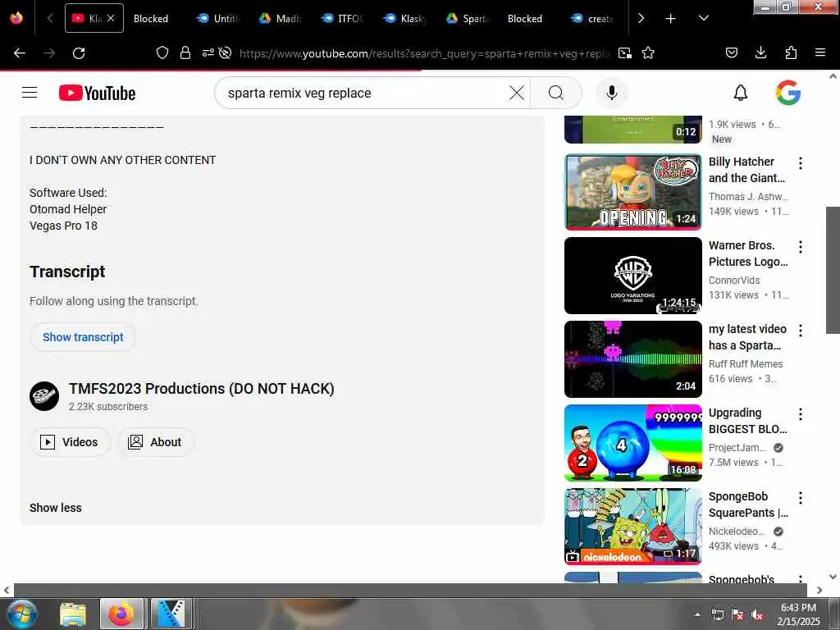Open Firefox extensions menu
This screenshot has width=840, height=630.
click(791, 53)
